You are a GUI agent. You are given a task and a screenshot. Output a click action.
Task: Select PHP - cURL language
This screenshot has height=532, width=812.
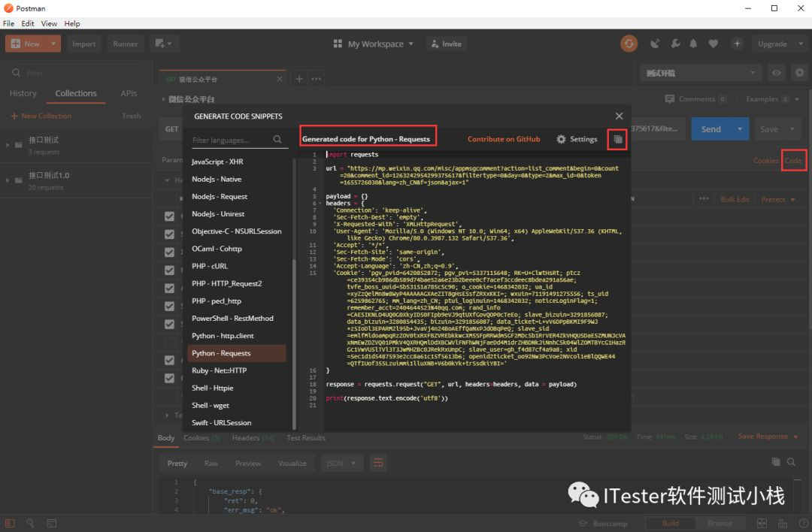[209, 266]
